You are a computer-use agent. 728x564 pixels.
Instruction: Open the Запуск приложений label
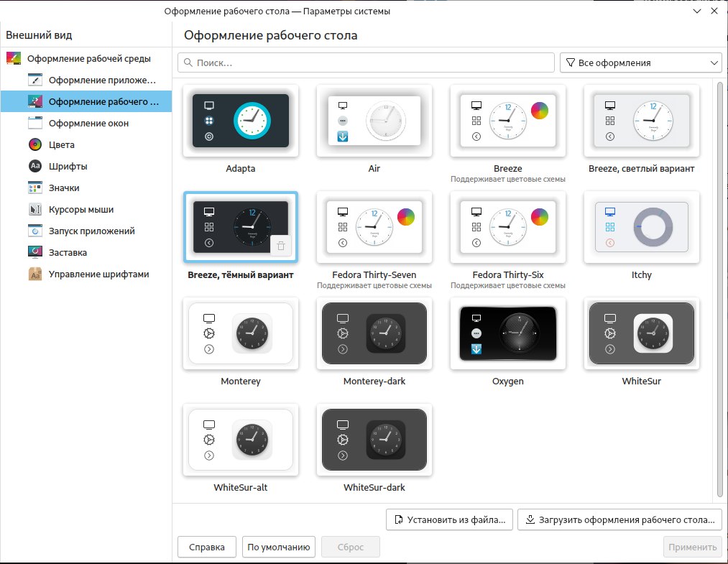91,231
